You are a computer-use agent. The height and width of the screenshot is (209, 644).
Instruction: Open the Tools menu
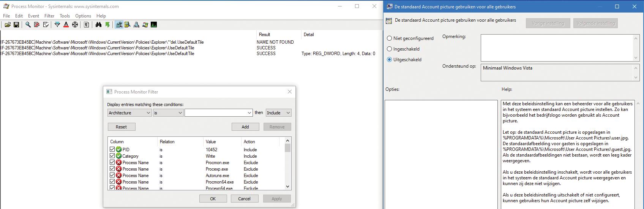coord(65,16)
